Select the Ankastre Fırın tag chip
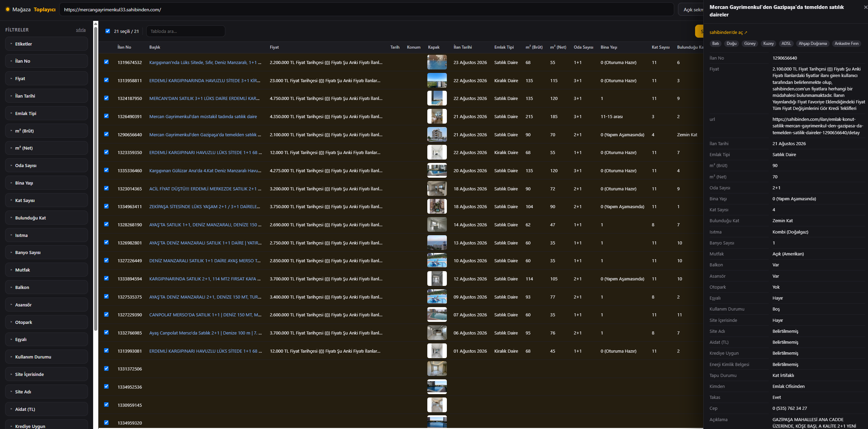 tap(846, 43)
